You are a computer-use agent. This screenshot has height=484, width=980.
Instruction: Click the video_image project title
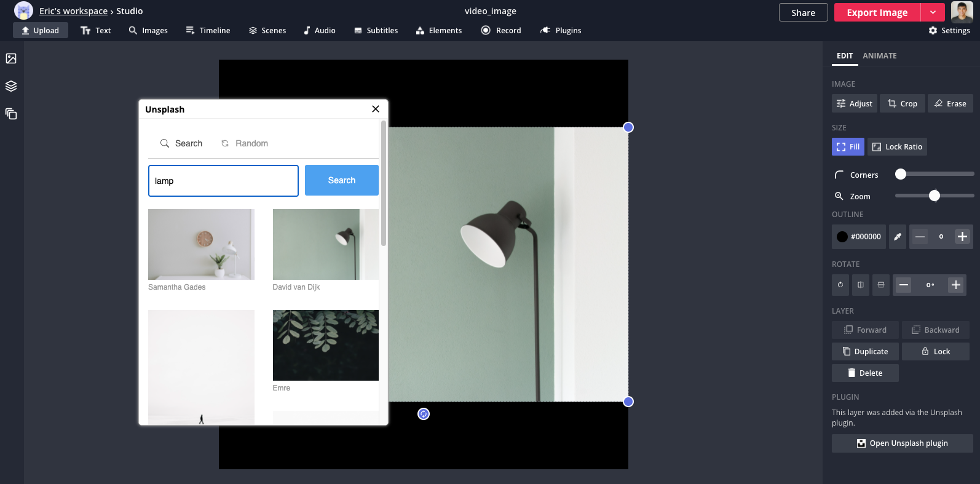click(x=491, y=11)
